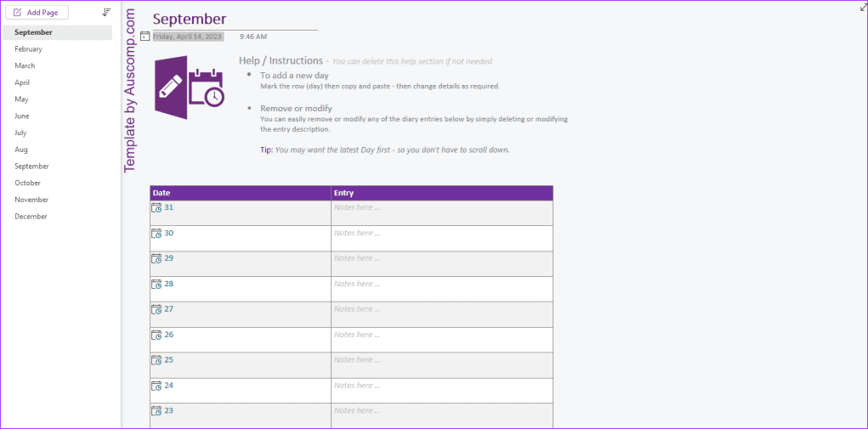Click date number 27 in table

click(x=169, y=309)
